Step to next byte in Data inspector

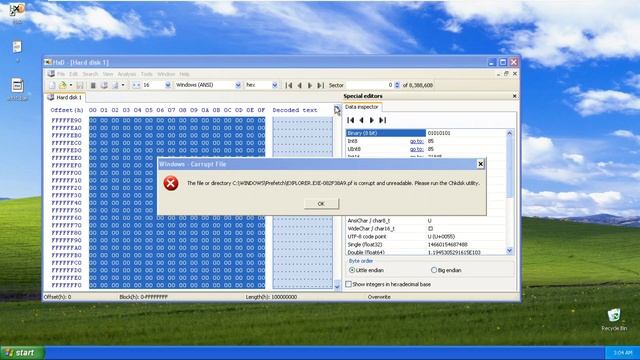(x=371, y=120)
